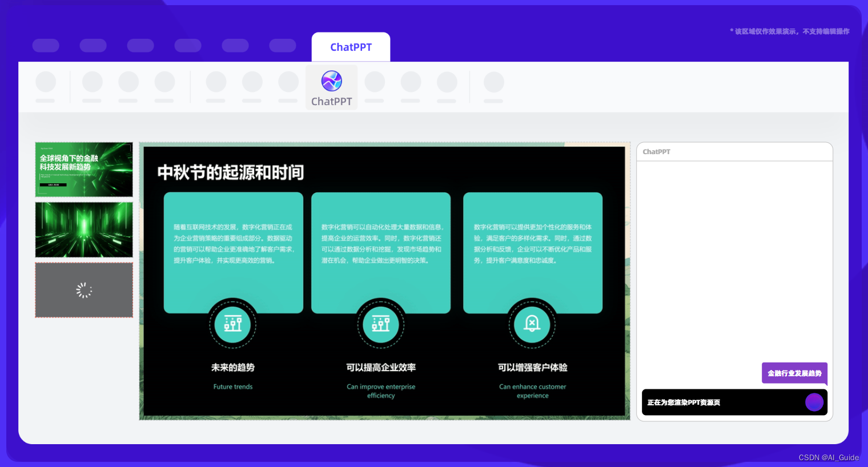Screen dimensions: 868x467
Task: Select the second green tunnel slide thumbnail
Action: [x=84, y=230]
